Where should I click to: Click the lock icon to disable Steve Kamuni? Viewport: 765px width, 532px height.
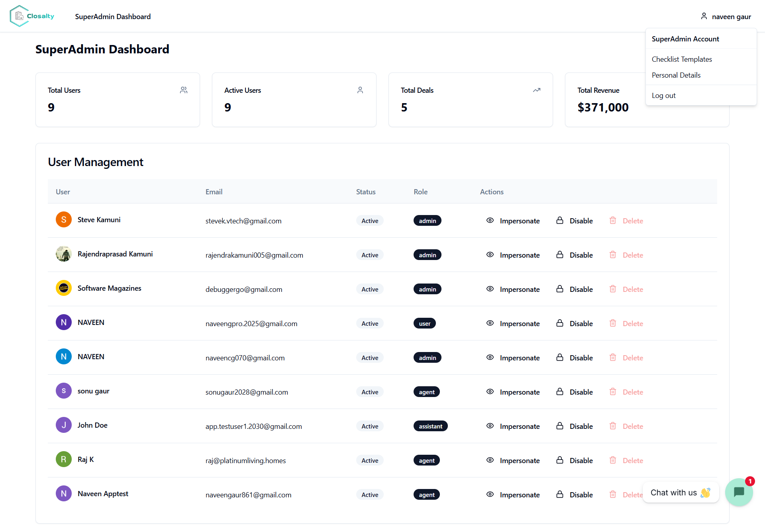pos(560,220)
